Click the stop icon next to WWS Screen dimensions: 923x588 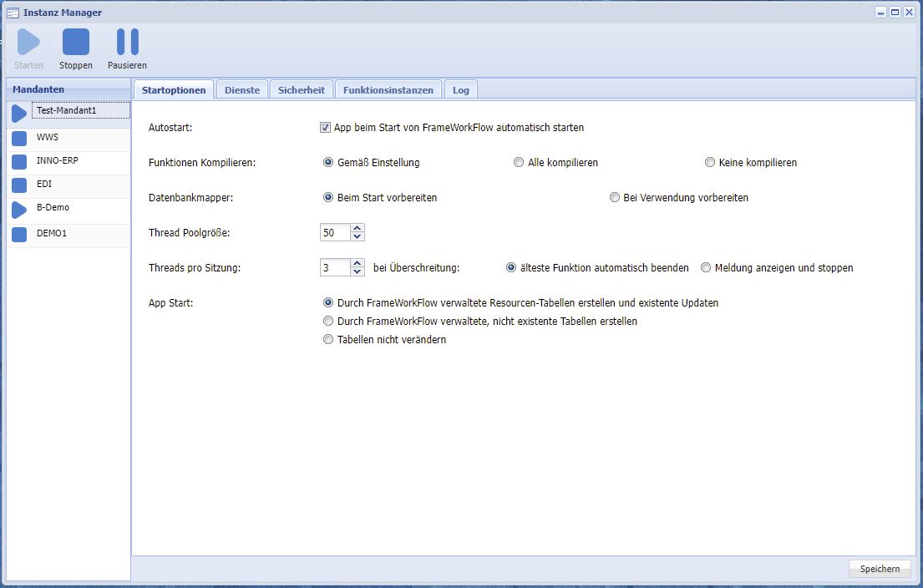click(19, 138)
